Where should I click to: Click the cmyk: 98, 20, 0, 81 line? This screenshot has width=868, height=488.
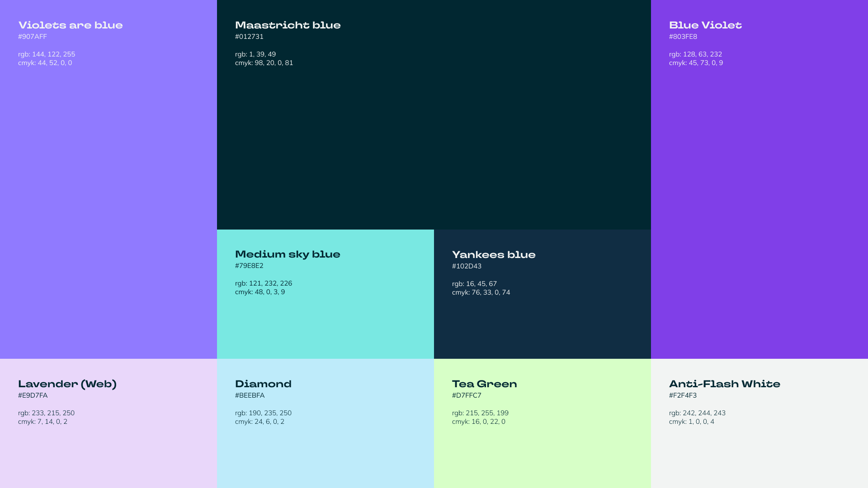pos(264,63)
